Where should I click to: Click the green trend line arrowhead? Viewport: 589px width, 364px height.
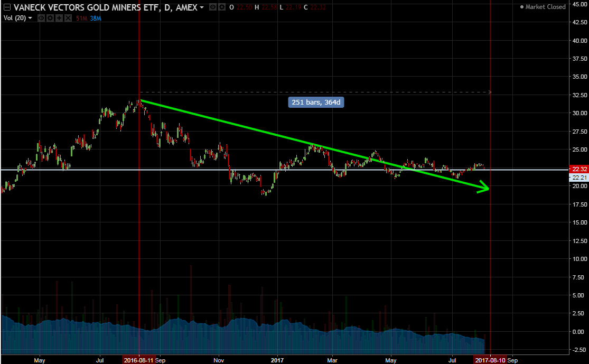point(484,187)
